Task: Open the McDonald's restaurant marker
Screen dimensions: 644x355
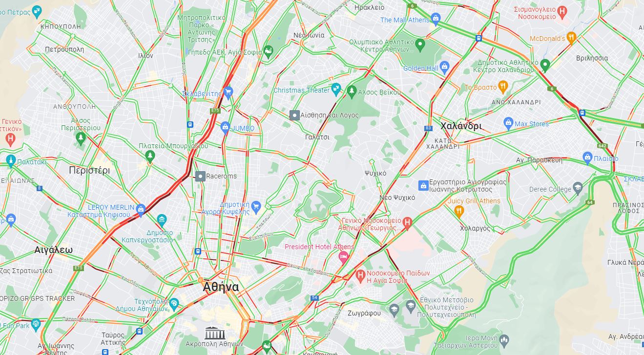Action: click(x=571, y=39)
